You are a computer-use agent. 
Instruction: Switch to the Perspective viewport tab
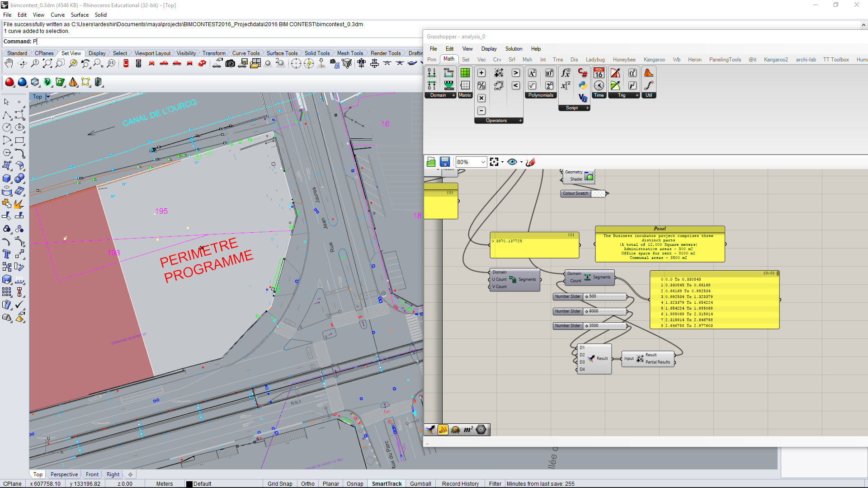click(x=64, y=474)
